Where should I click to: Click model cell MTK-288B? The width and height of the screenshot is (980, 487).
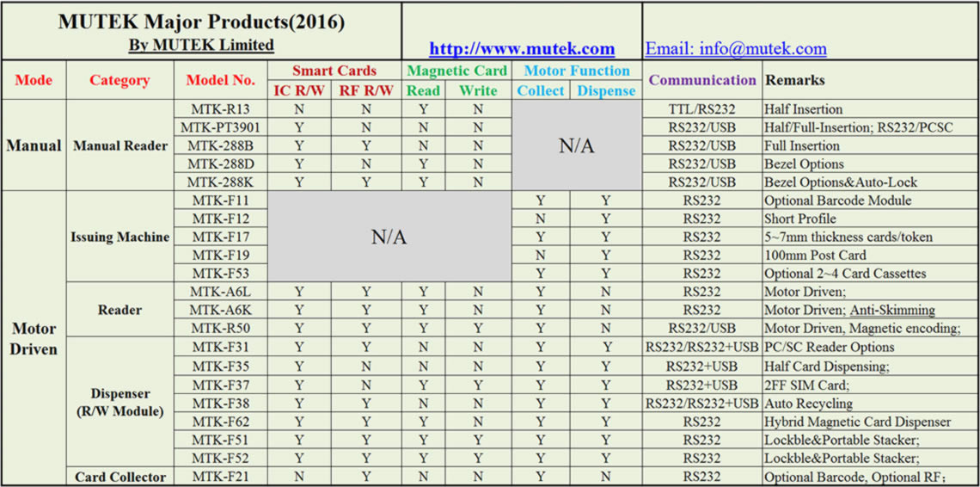pos(221,146)
